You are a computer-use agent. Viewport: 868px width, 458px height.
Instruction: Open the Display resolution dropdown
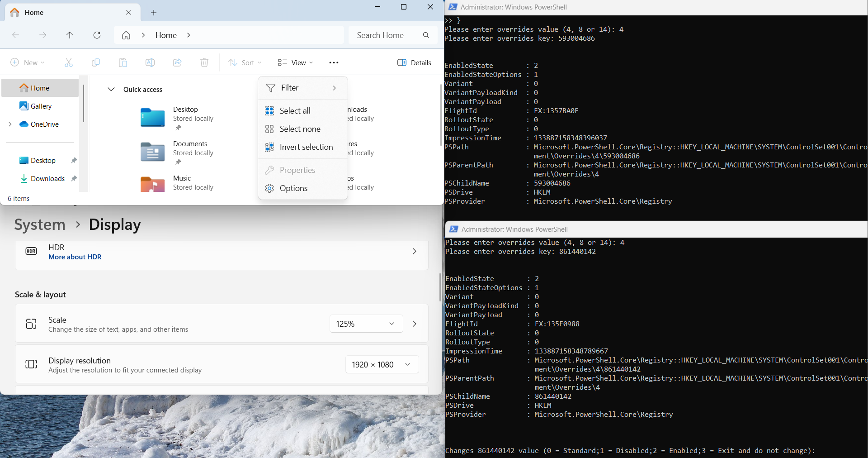tap(382, 365)
